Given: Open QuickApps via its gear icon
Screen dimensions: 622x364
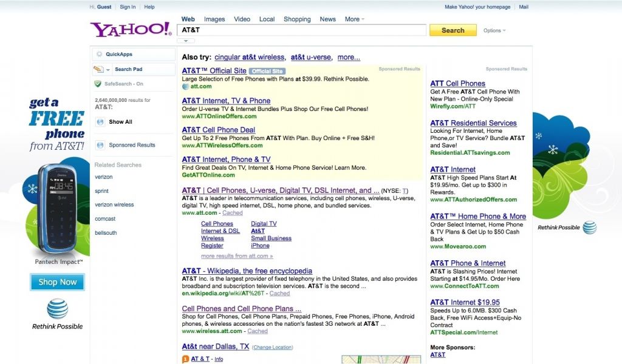Looking at the screenshot, I should click(x=98, y=55).
